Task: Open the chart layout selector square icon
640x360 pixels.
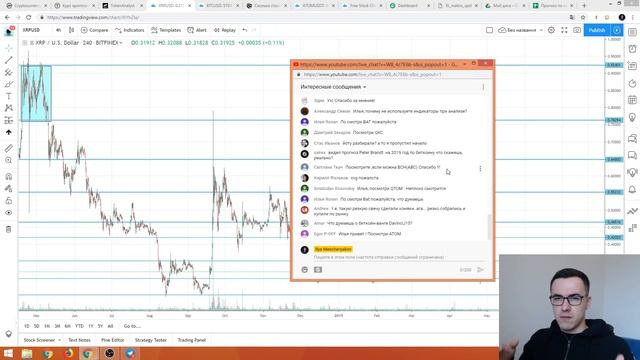Action: coord(489,30)
